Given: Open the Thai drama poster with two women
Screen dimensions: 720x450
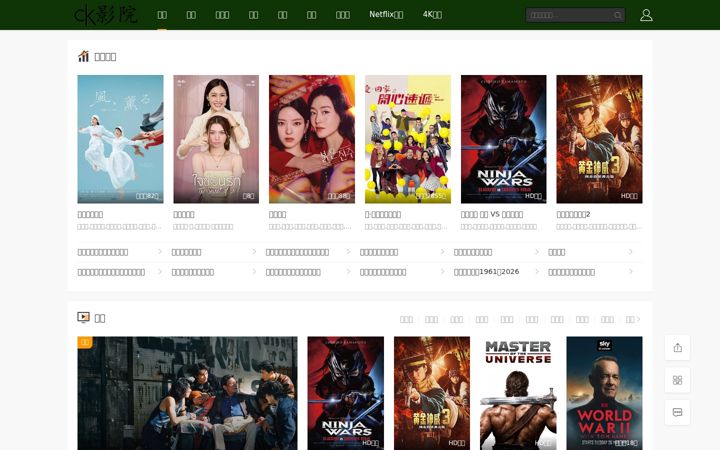Looking at the screenshot, I should coord(216,139).
